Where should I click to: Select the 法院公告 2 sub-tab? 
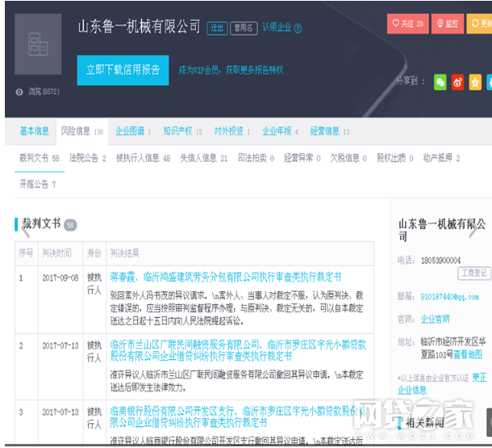(x=88, y=158)
